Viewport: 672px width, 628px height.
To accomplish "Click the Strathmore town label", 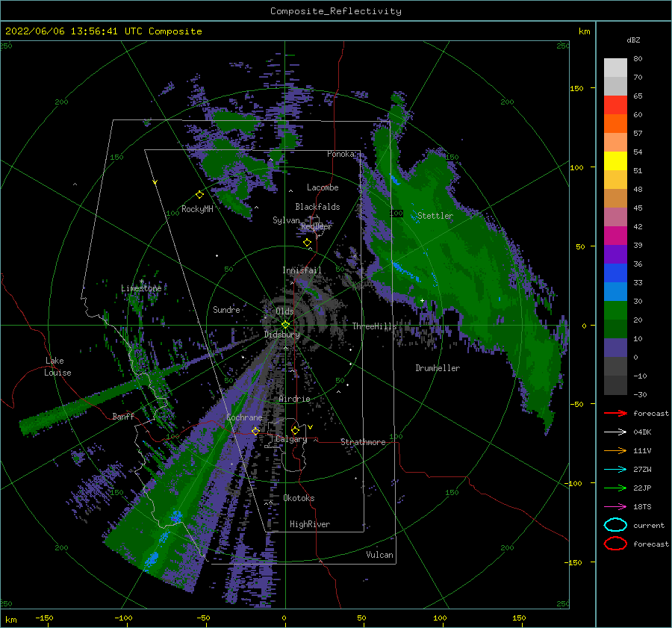I will point(363,442).
